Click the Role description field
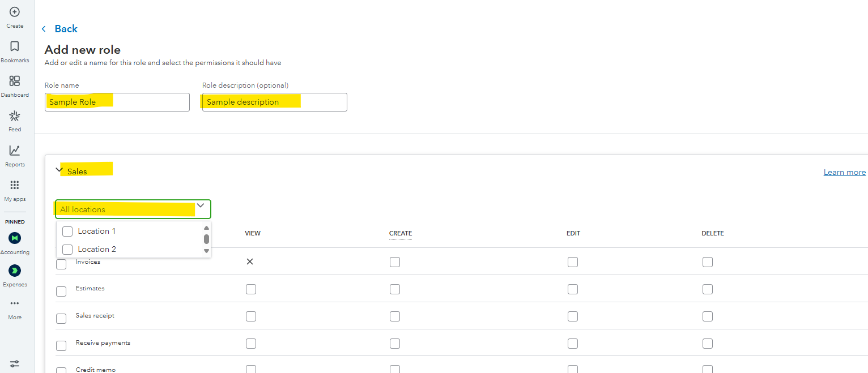The height and width of the screenshot is (373, 868). coord(274,102)
